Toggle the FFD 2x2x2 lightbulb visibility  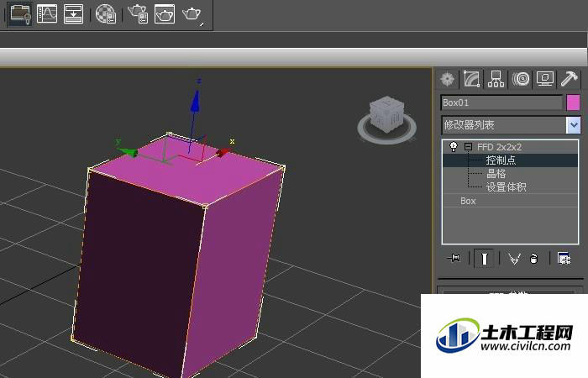[x=454, y=147]
